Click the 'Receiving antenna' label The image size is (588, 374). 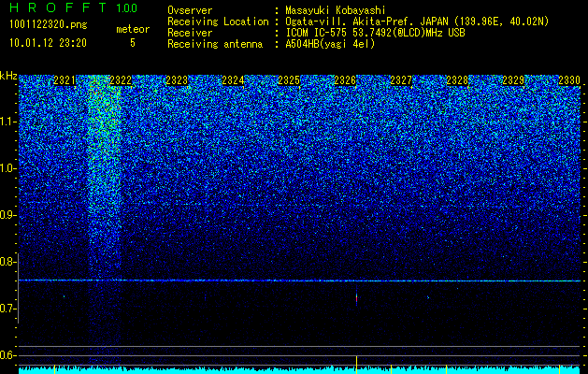pyautogui.click(x=215, y=44)
